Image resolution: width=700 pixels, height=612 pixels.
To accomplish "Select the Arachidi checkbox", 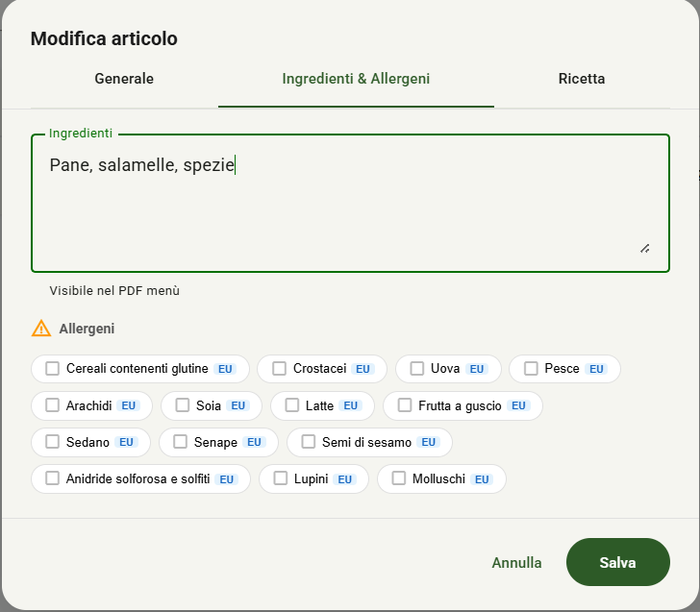I will point(52,405).
